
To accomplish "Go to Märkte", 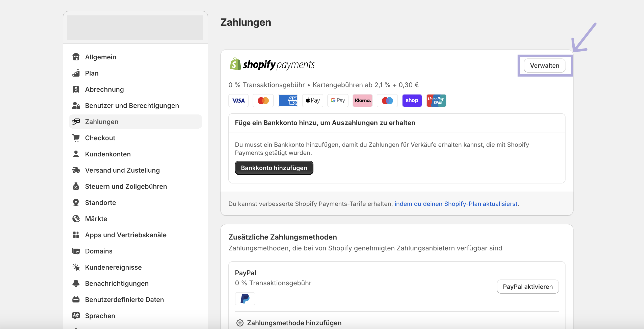I will click(135, 219).
